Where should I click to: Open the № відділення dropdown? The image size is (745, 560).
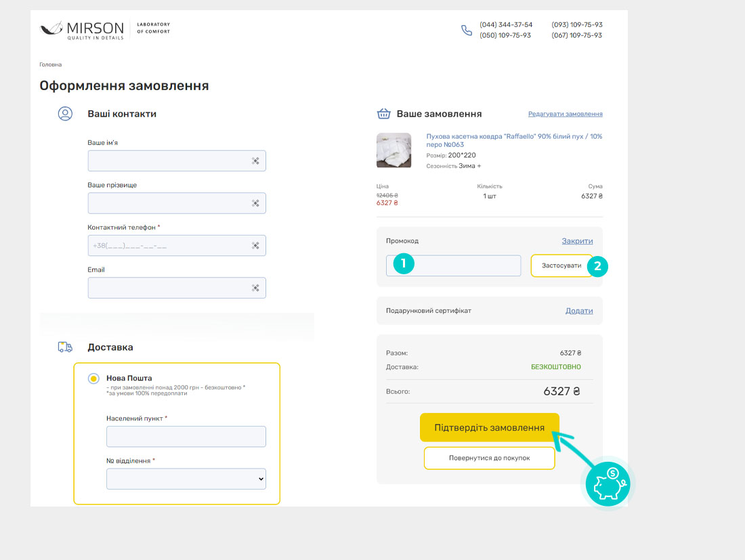click(x=186, y=479)
